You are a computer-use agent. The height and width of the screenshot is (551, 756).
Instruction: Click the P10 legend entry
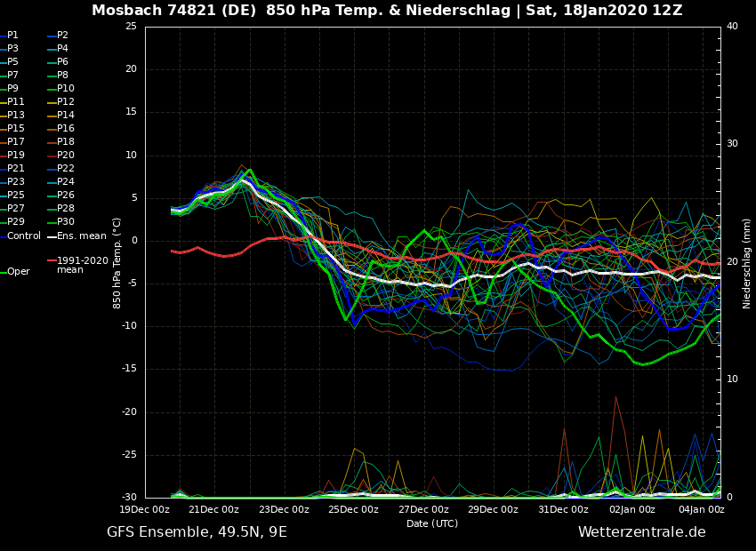[66, 89]
